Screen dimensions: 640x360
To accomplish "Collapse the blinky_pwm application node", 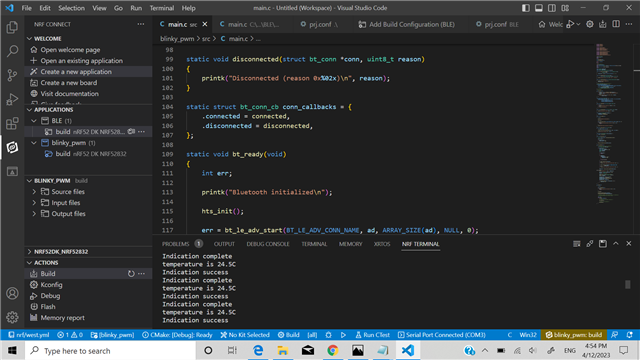I will click(34, 143).
